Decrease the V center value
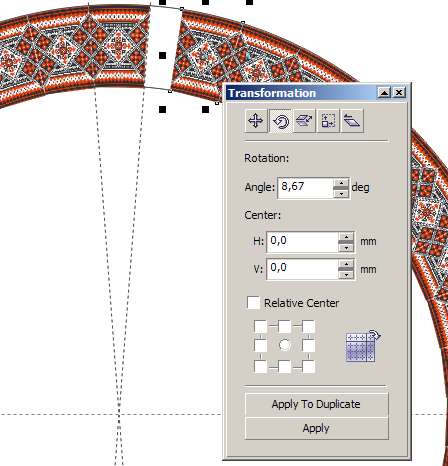This screenshot has height=466, width=448. click(x=346, y=275)
